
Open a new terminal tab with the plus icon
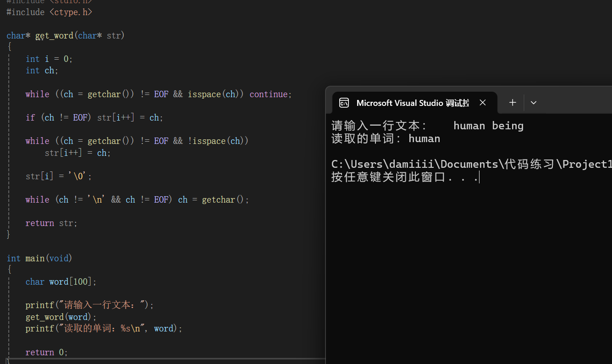[512, 102]
